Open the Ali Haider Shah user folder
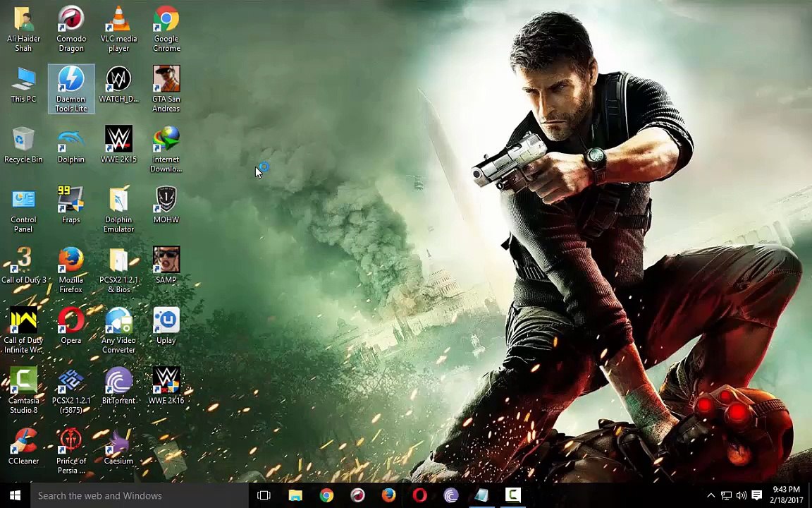The width and height of the screenshot is (812, 508). point(23,29)
